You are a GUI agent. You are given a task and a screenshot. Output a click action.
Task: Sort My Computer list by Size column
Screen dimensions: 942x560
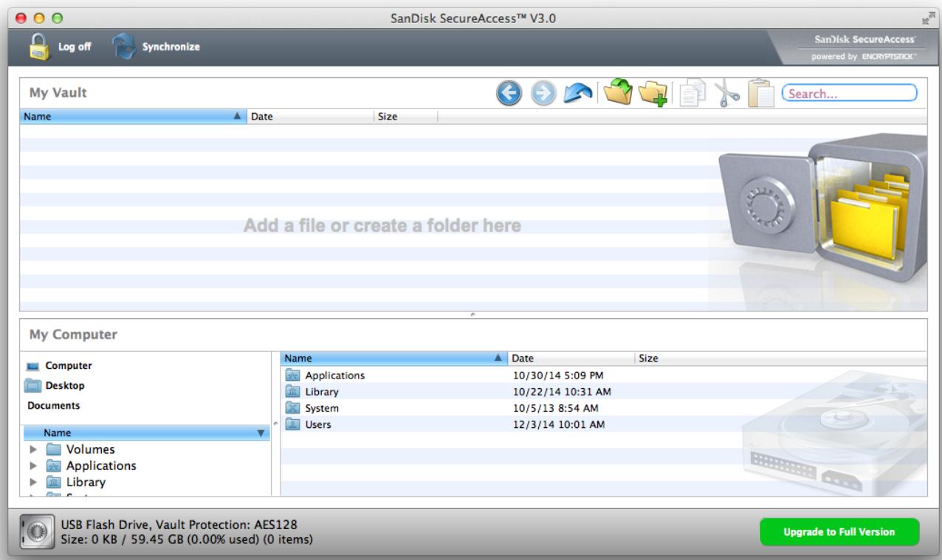[665, 359]
